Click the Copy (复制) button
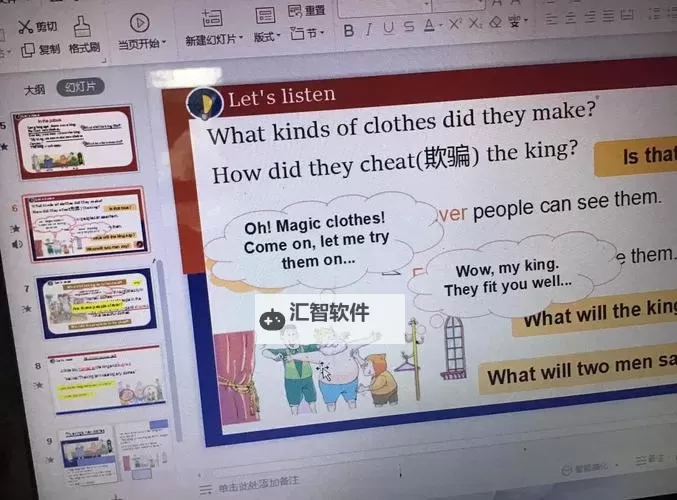This screenshot has height=500, width=677. point(41,49)
